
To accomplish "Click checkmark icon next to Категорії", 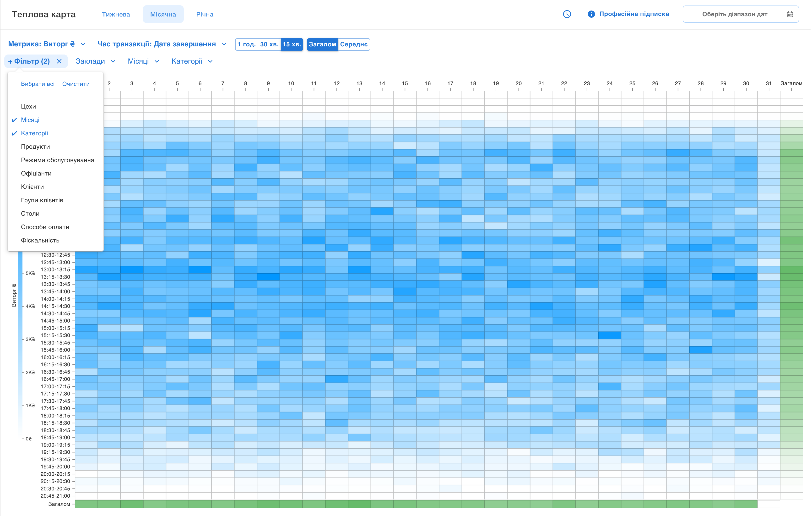I will (x=14, y=134).
